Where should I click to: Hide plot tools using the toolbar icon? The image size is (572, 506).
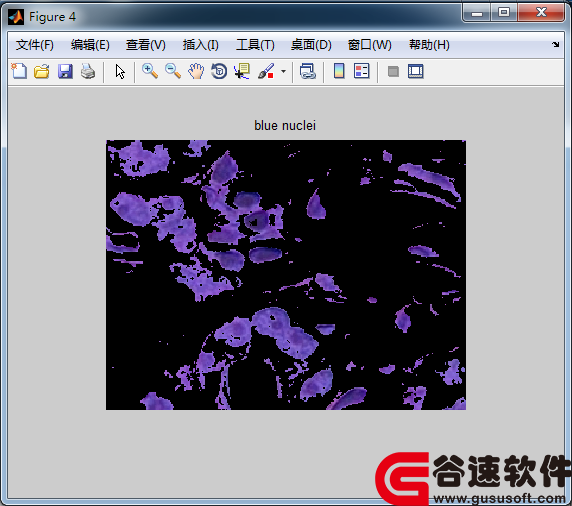tap(393, 72)
